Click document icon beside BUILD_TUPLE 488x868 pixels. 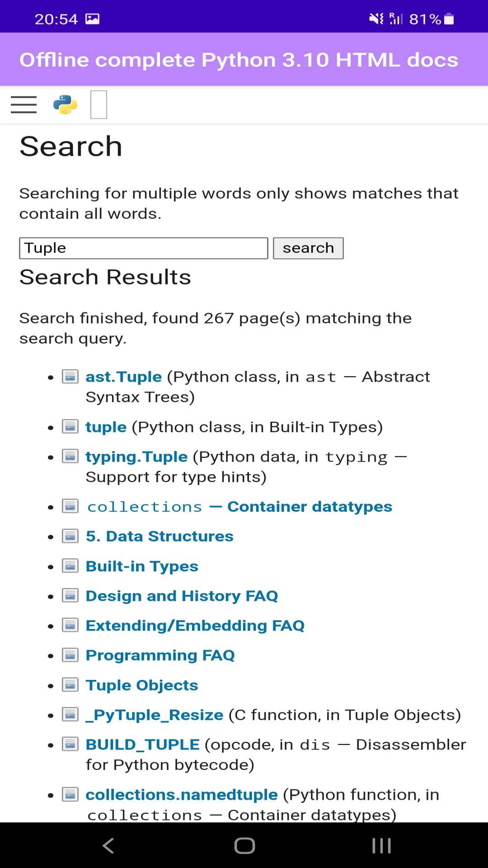pyautogui.click(x=70, y=744)
